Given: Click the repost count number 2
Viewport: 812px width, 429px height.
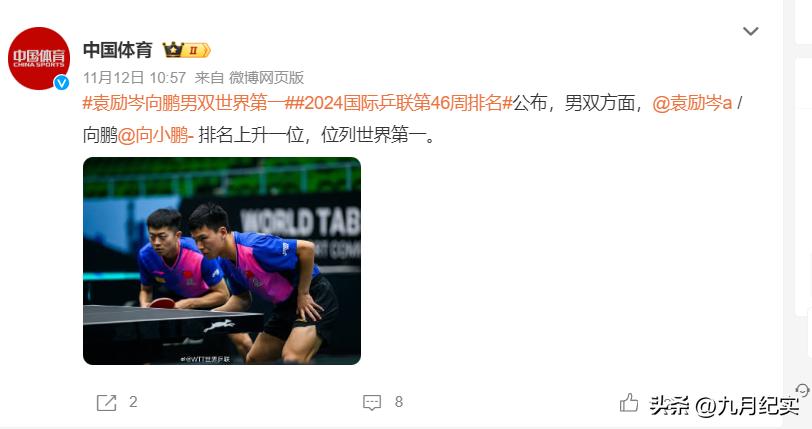Looking at the screenshot, I should click(x=133, y=402).
